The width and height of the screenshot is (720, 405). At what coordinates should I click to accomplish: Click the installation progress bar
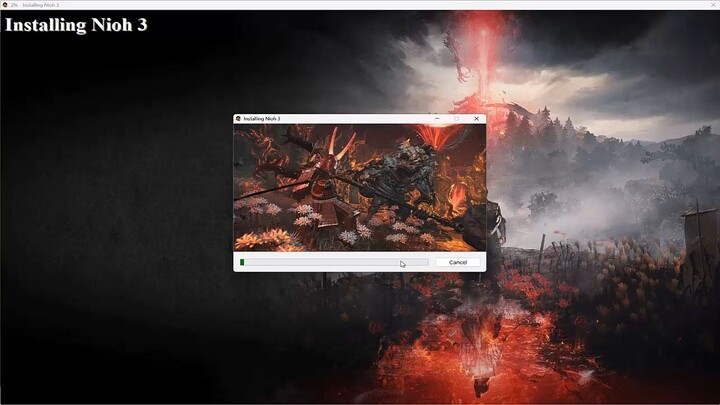[x=334, y=262]
